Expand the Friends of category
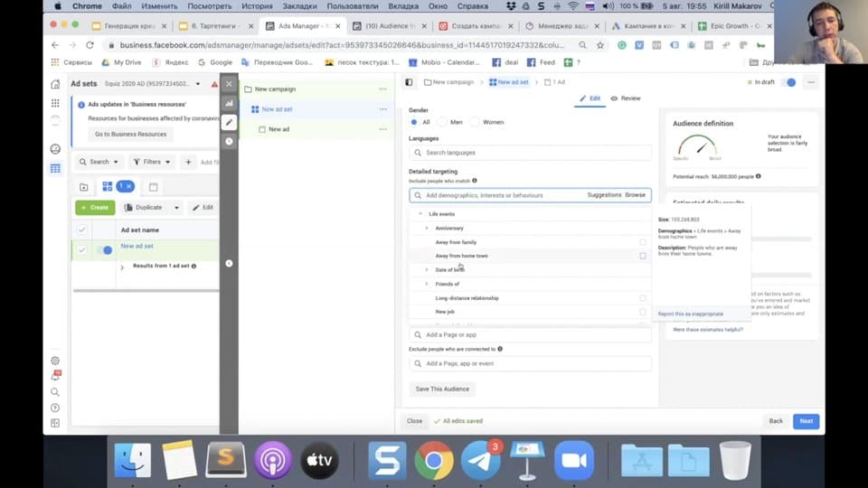Viewport: 868px width, 488px height. [426, 284]
